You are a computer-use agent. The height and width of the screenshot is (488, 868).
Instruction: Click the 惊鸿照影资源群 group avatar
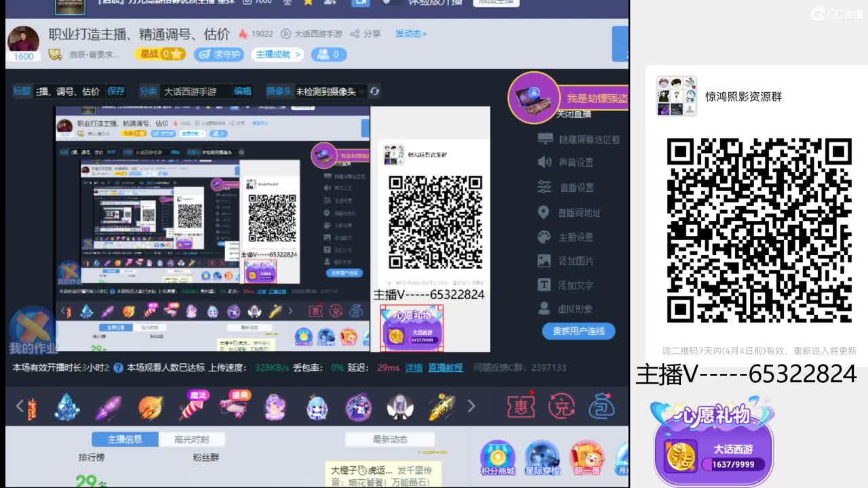[x=677, y=96]
